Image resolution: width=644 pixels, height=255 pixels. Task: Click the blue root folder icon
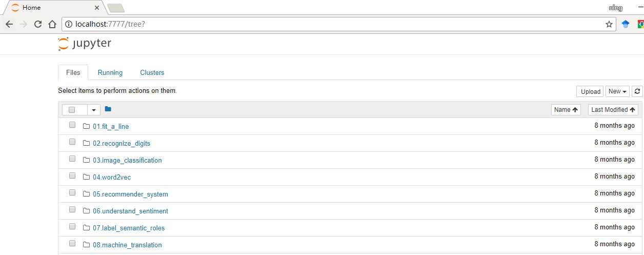tap(108, 109)
